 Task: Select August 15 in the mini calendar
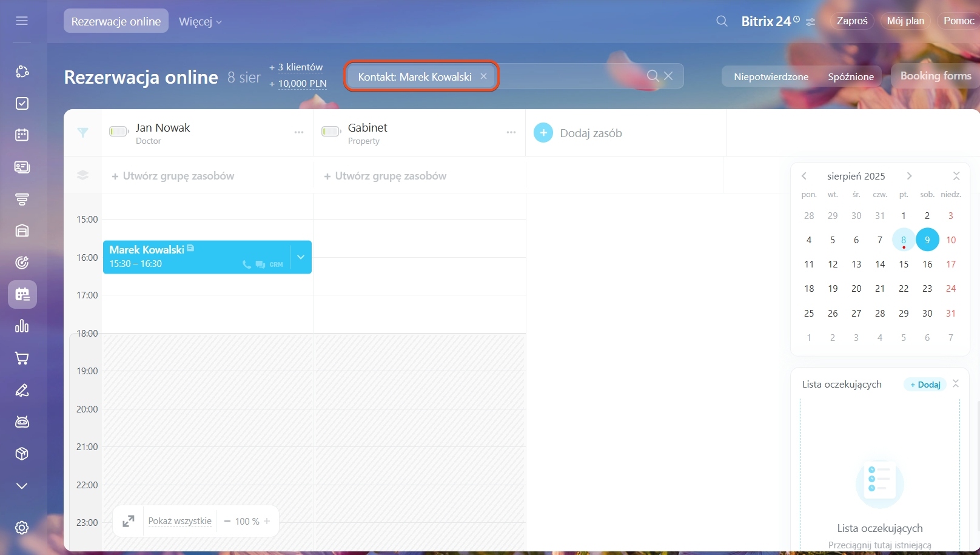tap(904, 264)
